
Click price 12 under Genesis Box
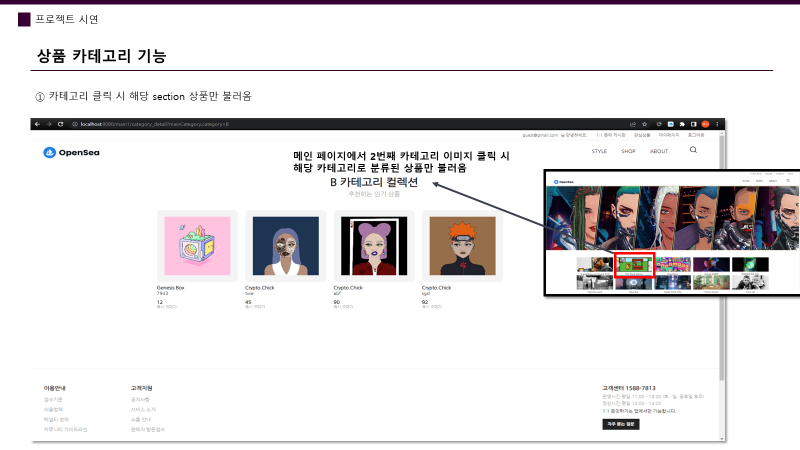[x=160, y=302]
